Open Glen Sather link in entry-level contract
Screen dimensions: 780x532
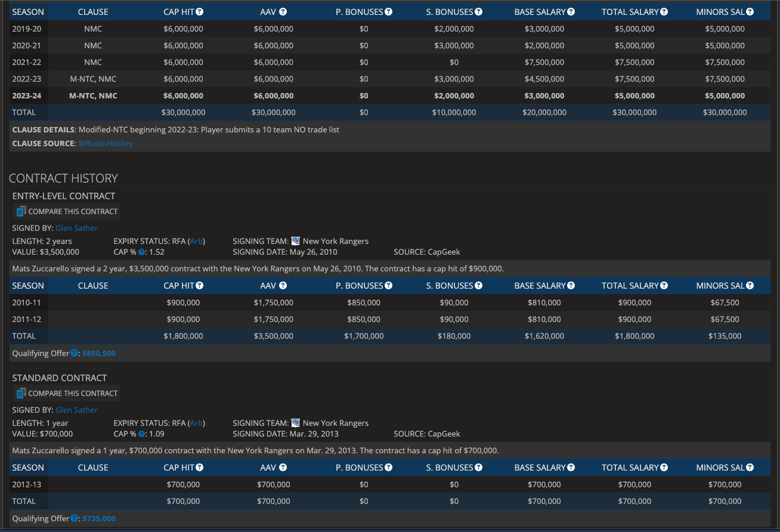[76, 228]
